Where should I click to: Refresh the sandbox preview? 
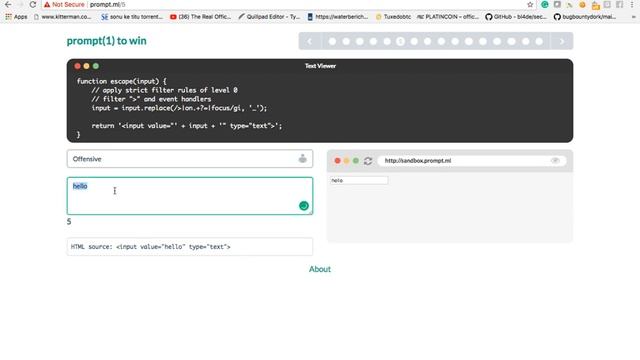pyautogui.click(x=368, y=161)
